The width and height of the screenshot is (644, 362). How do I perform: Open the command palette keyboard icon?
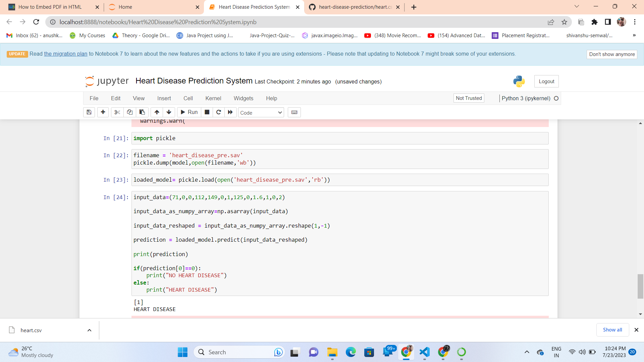pyautogui.click(x=294, y=112)
